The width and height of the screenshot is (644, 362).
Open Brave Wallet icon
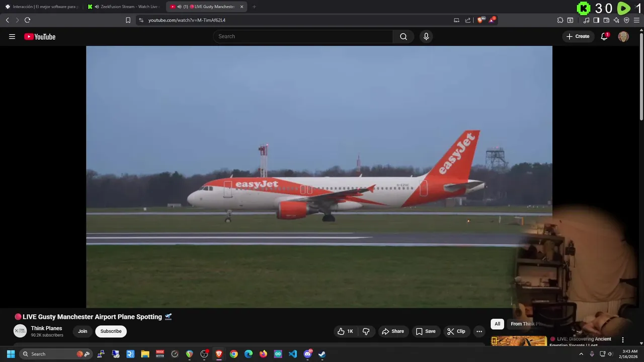pyautogui.click(x=606, y=20)
